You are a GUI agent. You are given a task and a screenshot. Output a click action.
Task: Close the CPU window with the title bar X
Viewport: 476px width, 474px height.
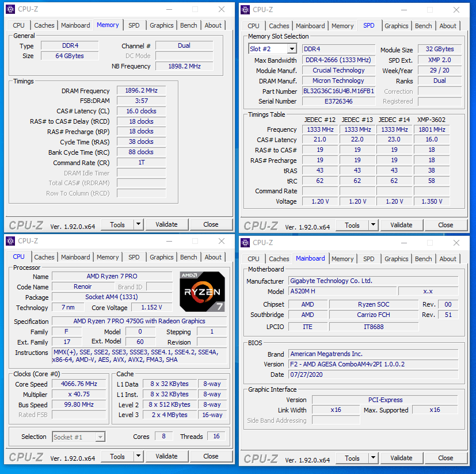(x=222, y=241)
